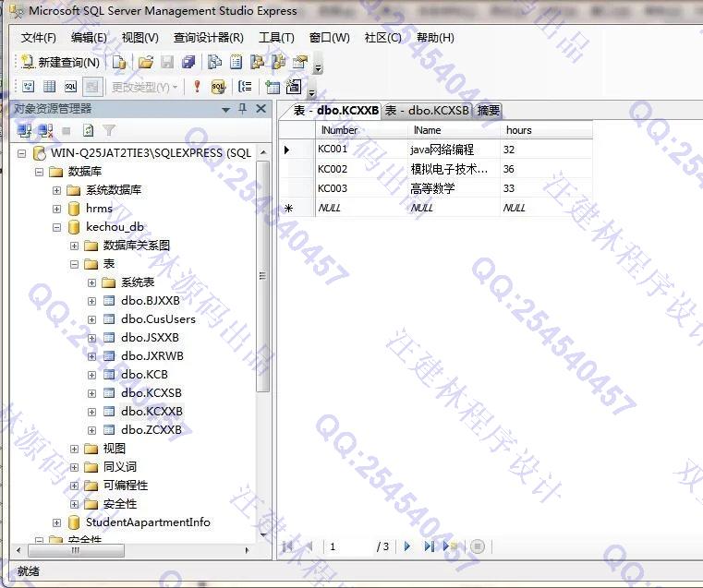
Task: Click the Verify SQL Syntax icon
Action: tap(218, 86)
